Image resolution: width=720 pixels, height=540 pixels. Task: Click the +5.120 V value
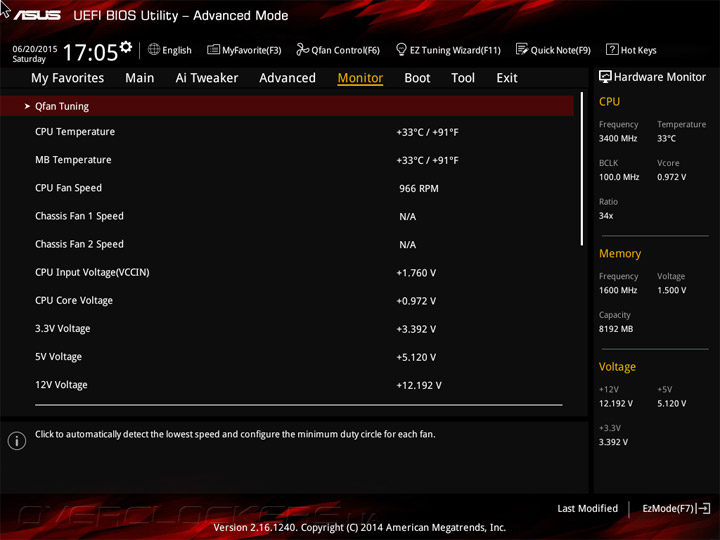416,357
